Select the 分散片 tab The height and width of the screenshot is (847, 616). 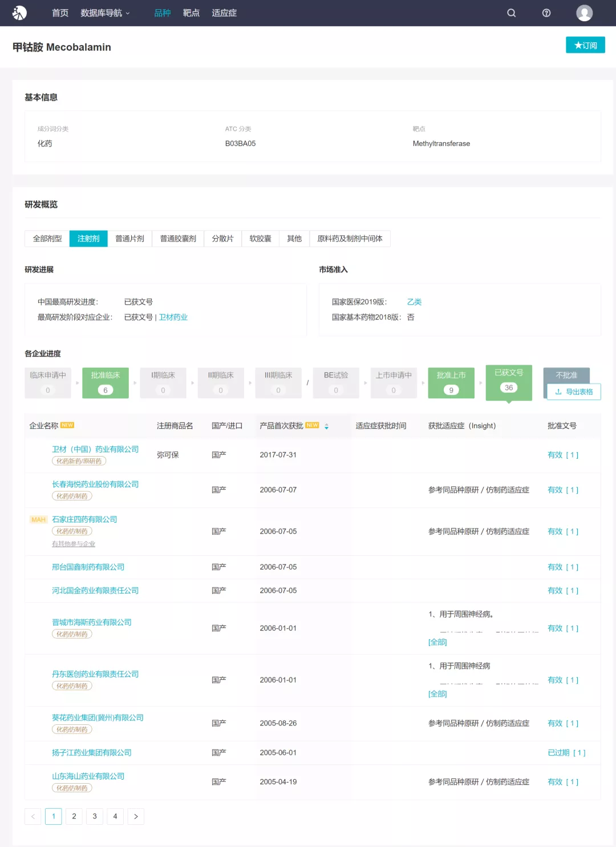click(x=222, y=239)
